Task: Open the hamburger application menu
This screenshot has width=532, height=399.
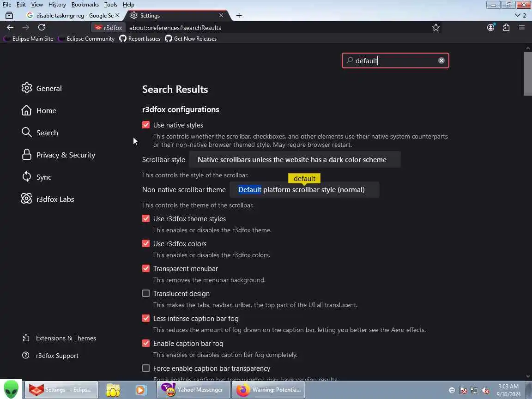Action: click(522, 28)
